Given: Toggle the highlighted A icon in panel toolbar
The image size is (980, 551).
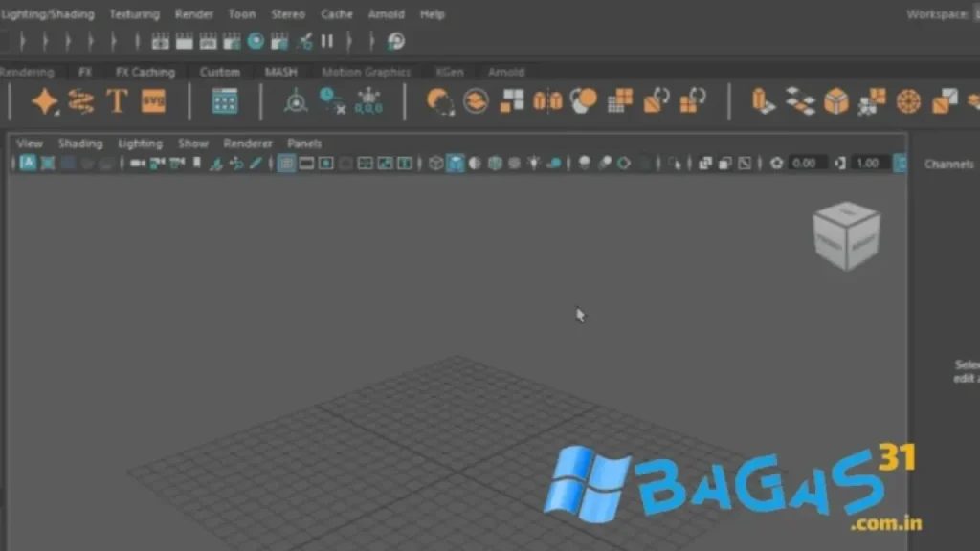Looking at the screenshot, I should tap(28, 163).
